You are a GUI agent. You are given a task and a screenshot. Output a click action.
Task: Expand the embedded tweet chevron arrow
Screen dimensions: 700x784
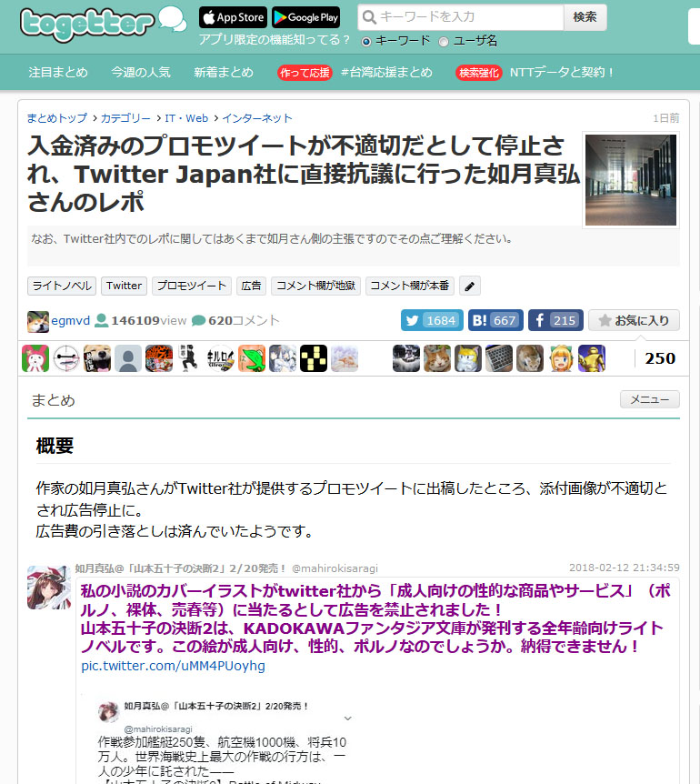(x=346, y=718)
